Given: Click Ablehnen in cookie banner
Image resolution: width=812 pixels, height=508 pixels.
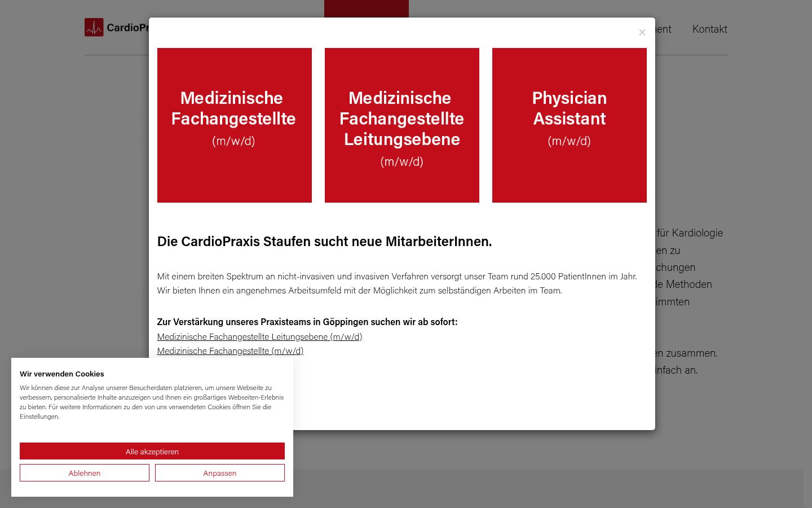Looking at the screenshot, I should [x=85, y=473].
